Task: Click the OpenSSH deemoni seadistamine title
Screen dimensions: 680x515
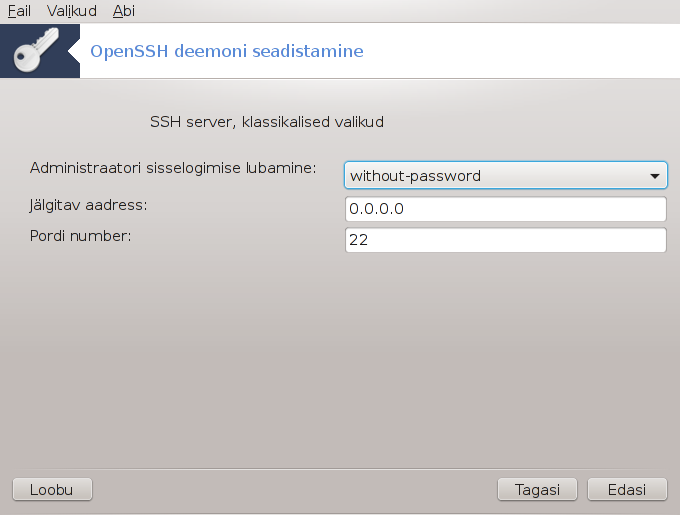Action: click(x=227, y=51)
